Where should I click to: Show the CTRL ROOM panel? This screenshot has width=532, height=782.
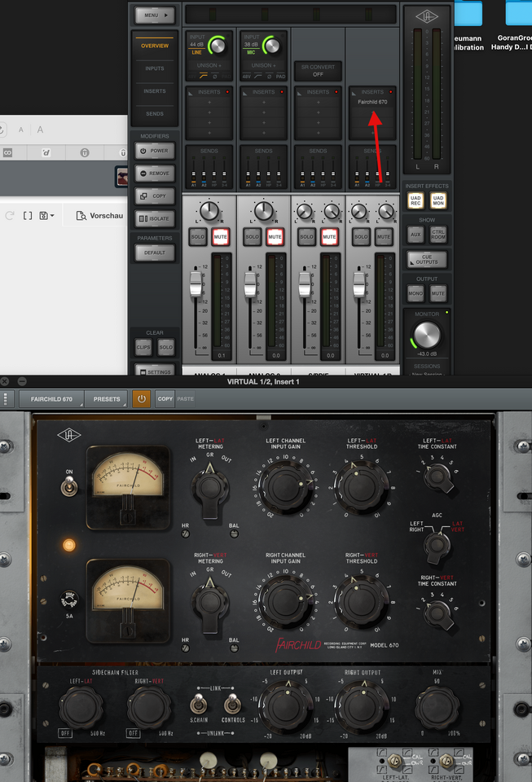(438, 235)
